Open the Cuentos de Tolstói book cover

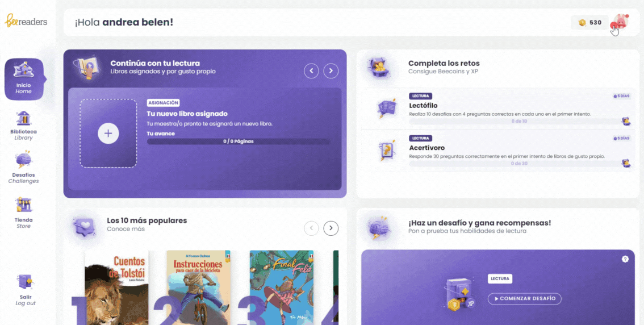(x=116, y=287)
